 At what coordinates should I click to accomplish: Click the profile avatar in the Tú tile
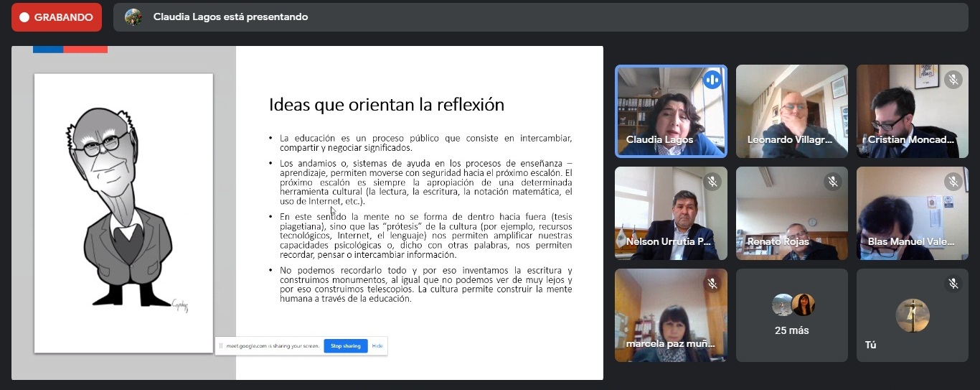pyautogui.click(x=913, y=315)
